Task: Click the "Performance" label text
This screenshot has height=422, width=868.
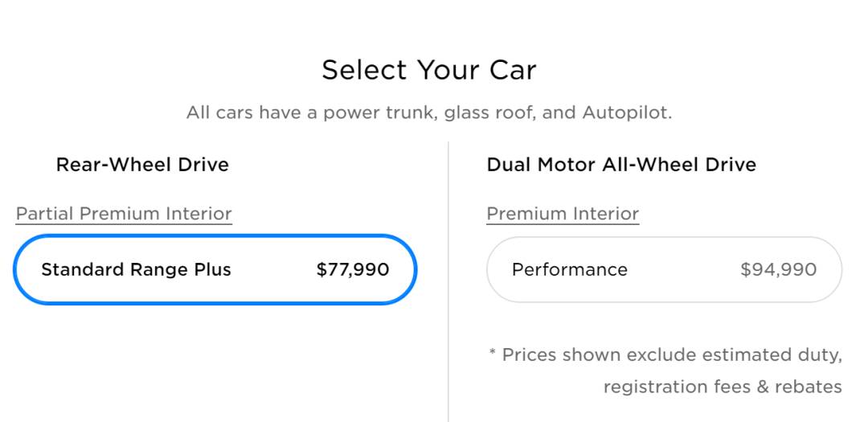Action: (x=569, y=270)
